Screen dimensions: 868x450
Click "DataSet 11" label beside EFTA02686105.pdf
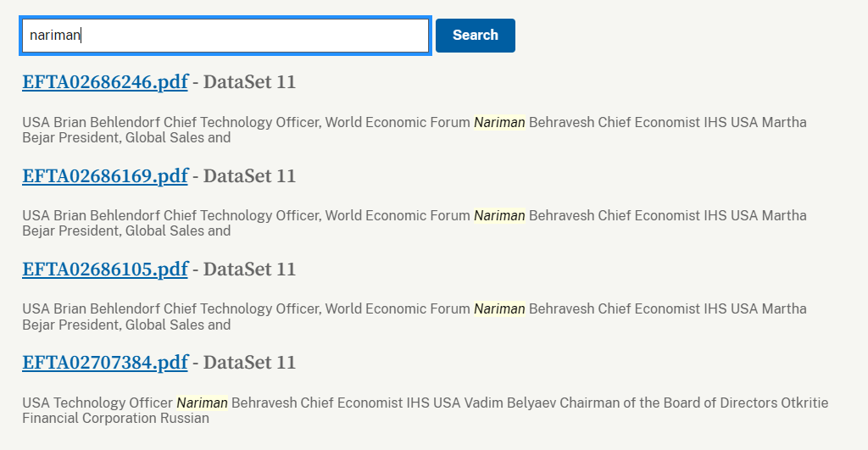pos(249,269)
